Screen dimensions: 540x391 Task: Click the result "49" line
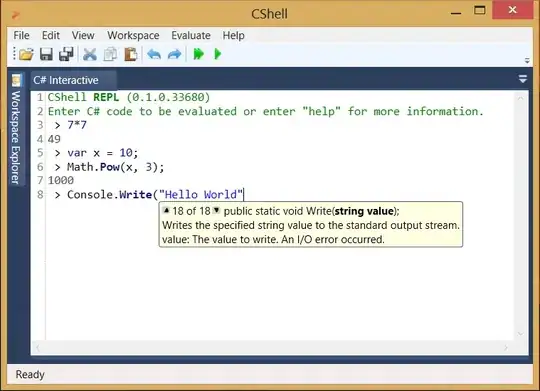(x=54, y=139)
